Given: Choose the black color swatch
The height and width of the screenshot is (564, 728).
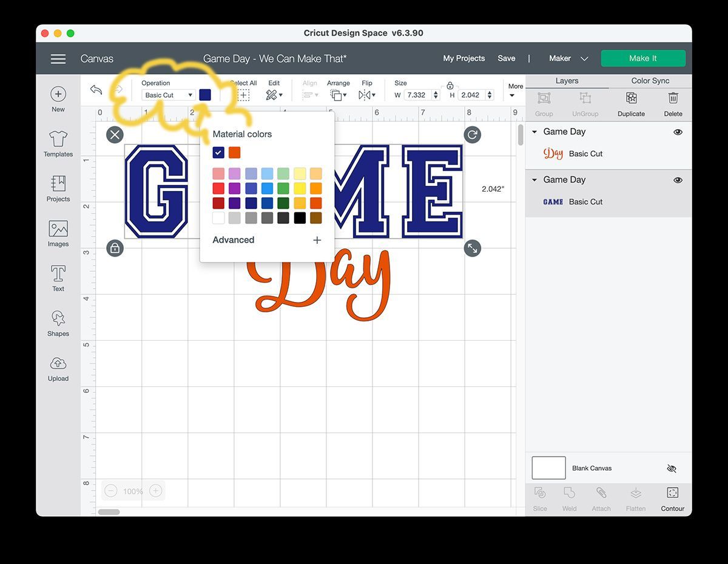Looking at the screenshot, I should 300,218.
